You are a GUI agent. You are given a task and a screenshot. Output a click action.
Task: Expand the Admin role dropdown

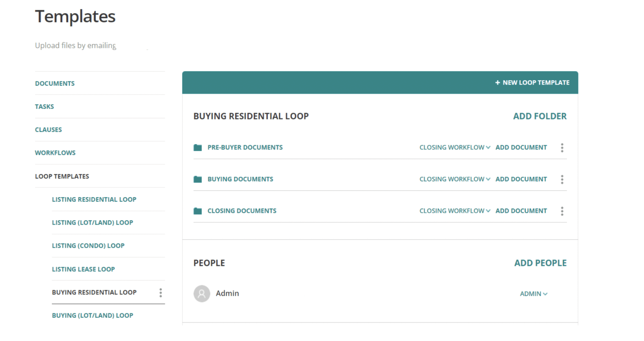(534, 294)
